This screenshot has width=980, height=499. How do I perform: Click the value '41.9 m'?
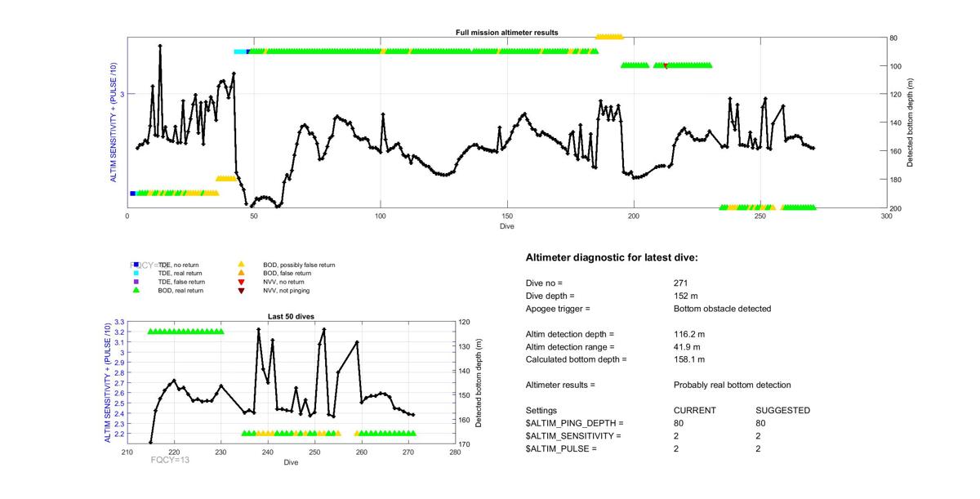click(x=688, y=346)
